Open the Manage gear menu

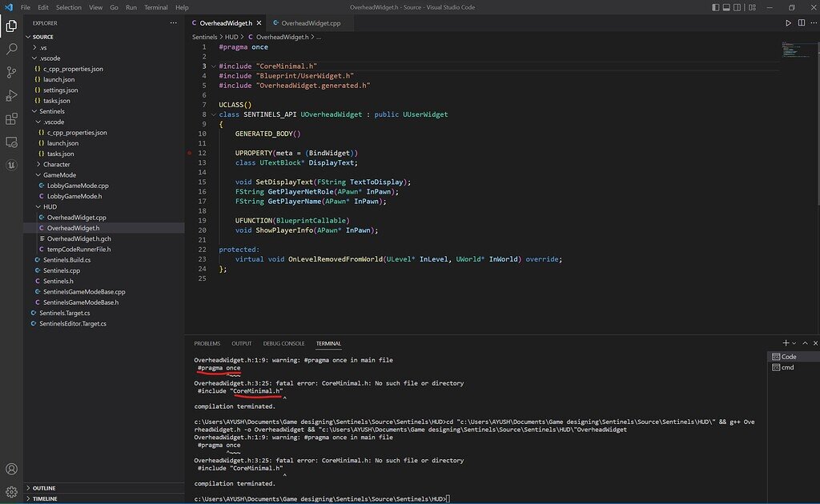point(10,490)
